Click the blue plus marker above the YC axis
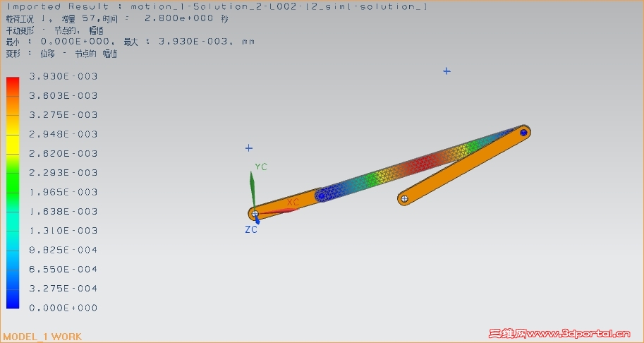Viewport: 644px width, 343px height. (249, 148)
